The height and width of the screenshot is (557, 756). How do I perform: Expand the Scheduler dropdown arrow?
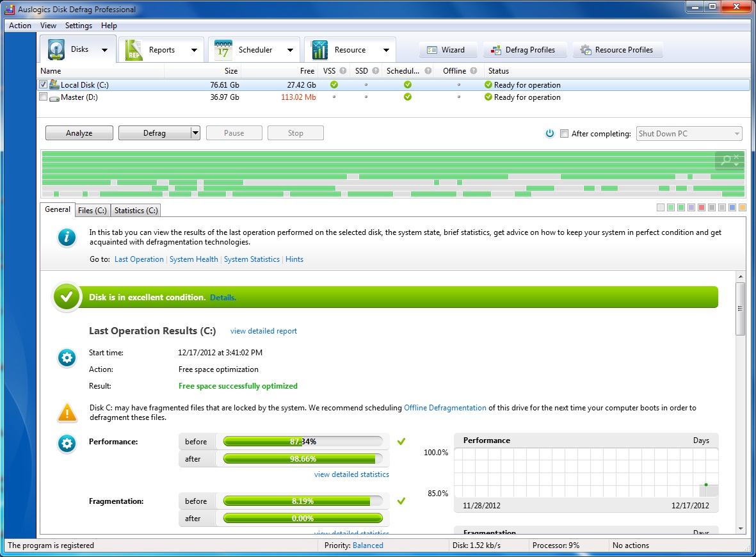(290, 50)
